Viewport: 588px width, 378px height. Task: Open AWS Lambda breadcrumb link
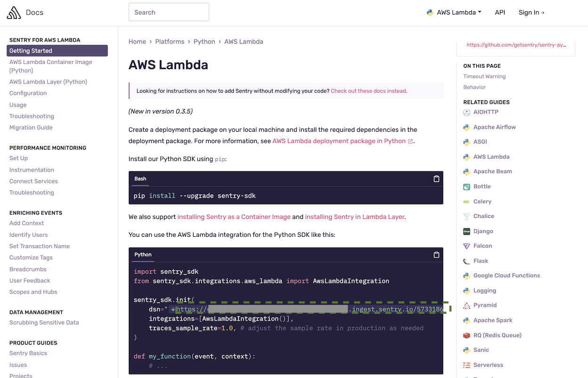(x=244, y=41)
